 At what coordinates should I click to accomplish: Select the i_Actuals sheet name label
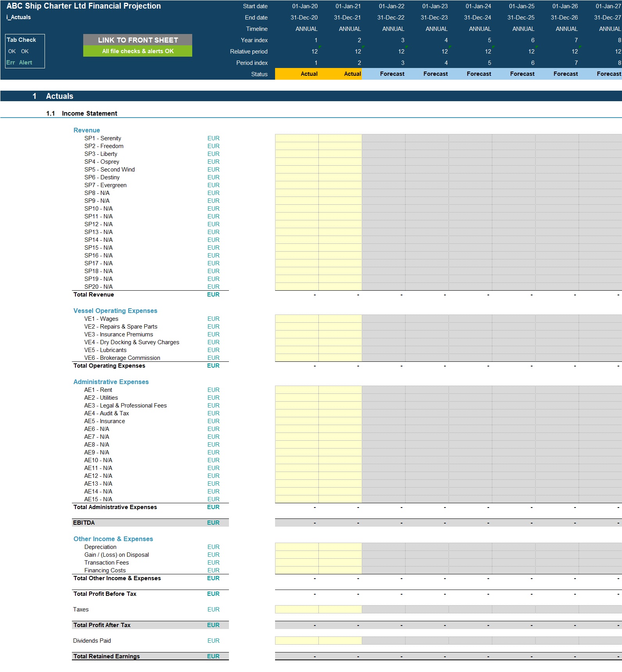click(19, 17)
